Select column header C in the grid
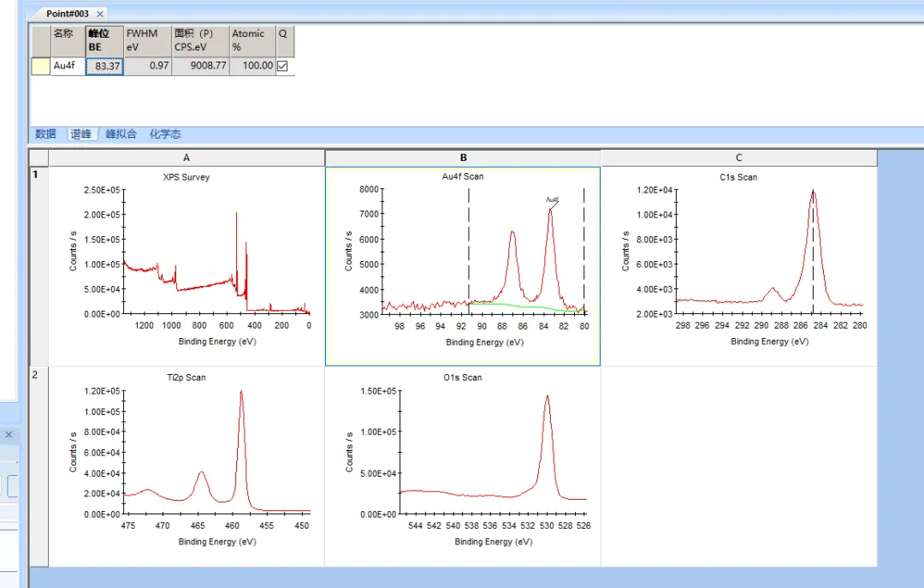This screenshot has height=588, width=924. click(x=738, y=157)
